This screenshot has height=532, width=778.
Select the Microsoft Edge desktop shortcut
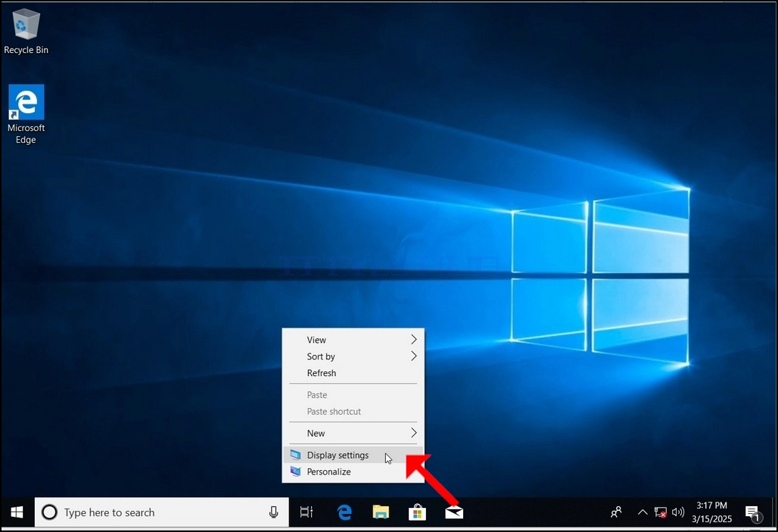point(26,114)
